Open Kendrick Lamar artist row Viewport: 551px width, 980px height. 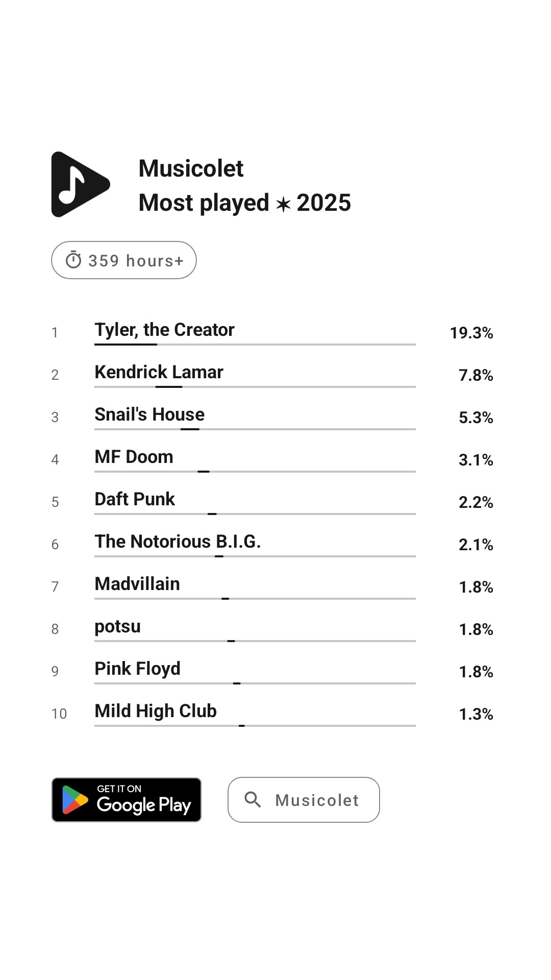point(159,373)
